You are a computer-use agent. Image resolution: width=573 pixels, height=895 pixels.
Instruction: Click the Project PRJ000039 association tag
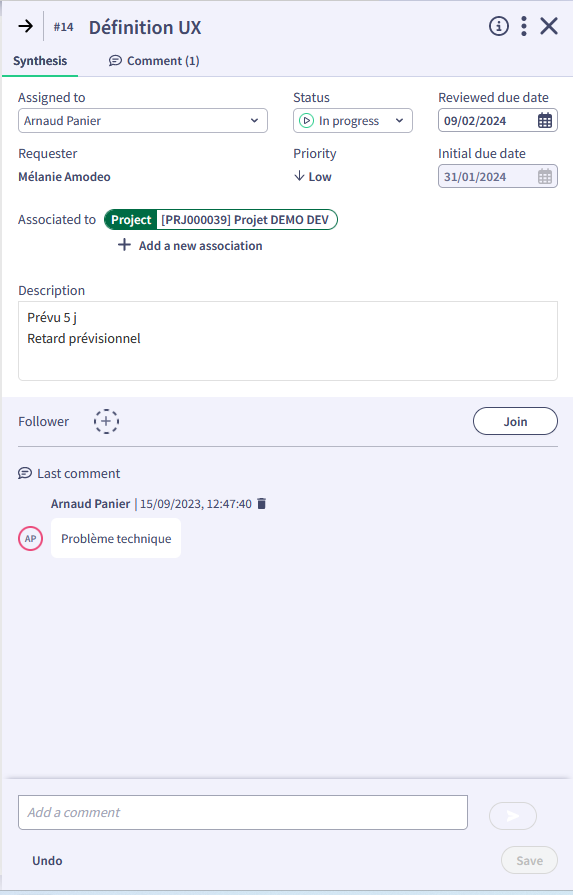221,220
